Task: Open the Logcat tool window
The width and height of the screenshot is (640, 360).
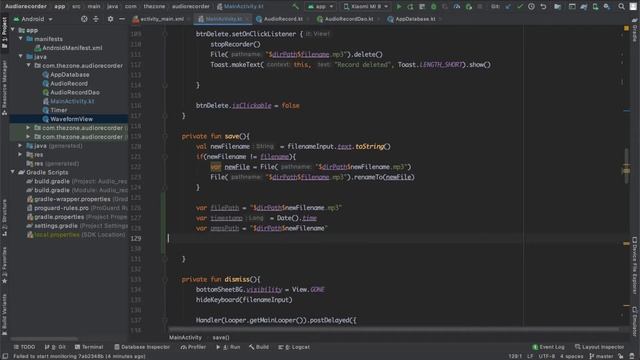Action: coord(294,347)
